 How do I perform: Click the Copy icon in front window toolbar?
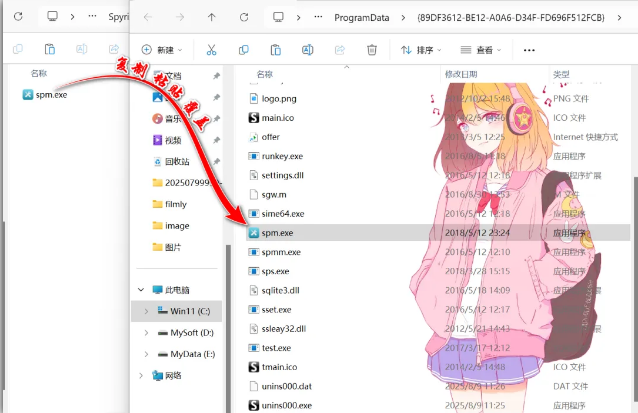click(x=244, y=49)
